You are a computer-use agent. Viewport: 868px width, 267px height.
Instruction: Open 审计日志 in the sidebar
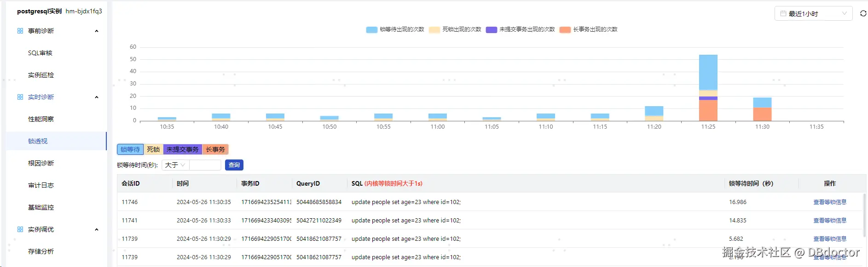pyautogui.click(x=41, y=185)
